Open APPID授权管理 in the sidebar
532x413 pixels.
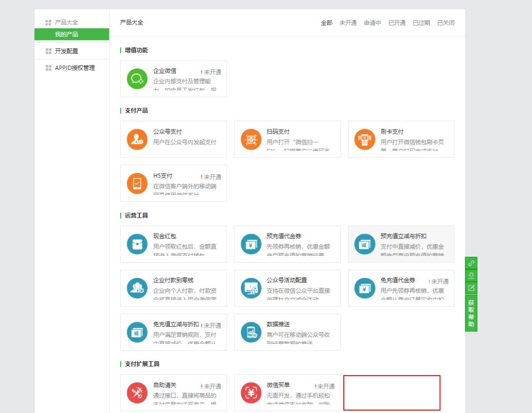(x=75, y=68)
